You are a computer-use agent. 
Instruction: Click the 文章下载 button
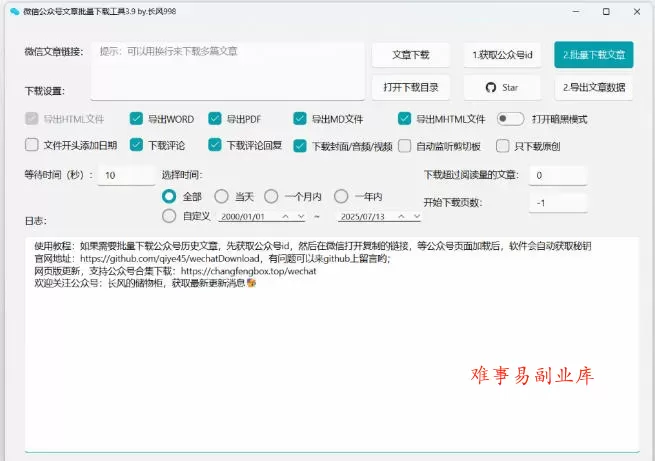tap(411, 55)
